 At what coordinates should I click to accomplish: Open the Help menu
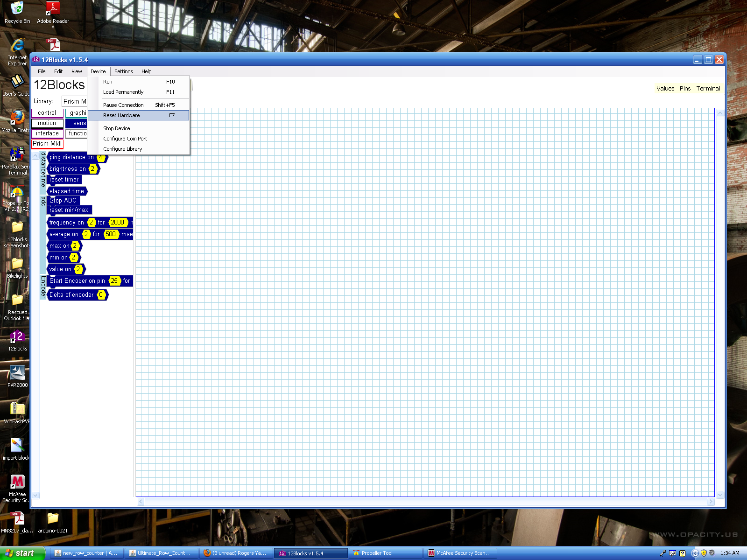(x=147, y=71)
